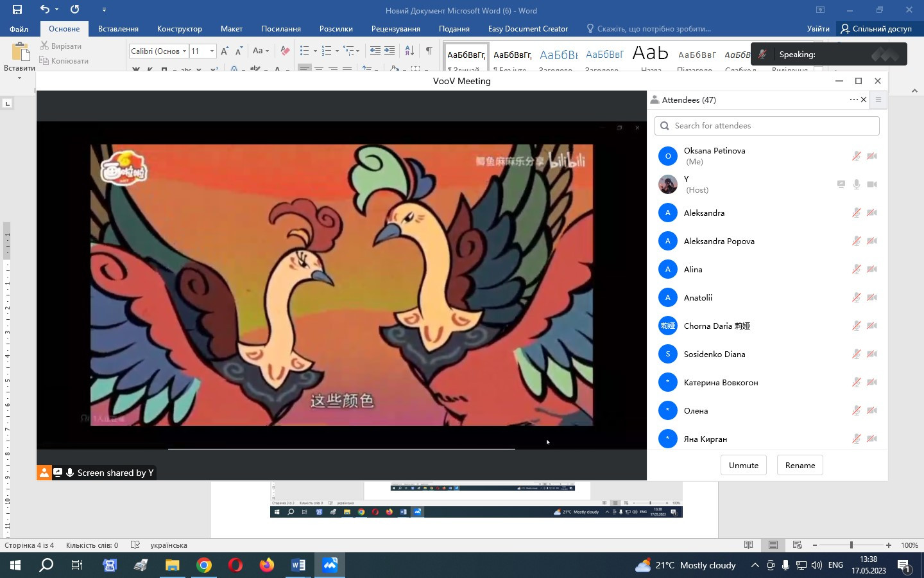
Task: Apply a multilevel list
Action: (x=348, y=51)
